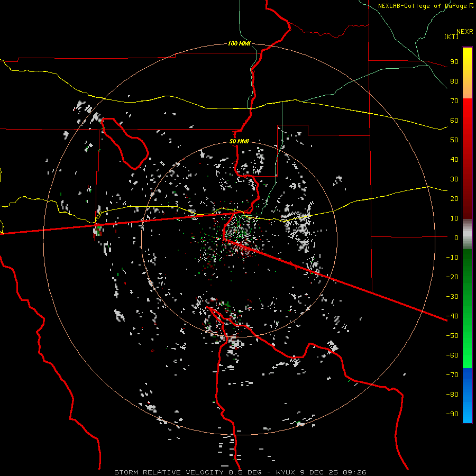Pick the gray zero-velocity segment of color bar

[x=467, y=234]
